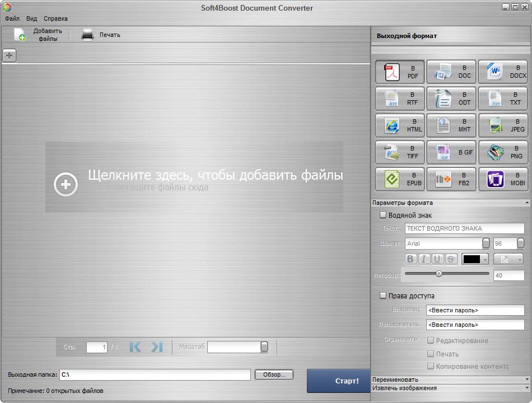Open the watermark color dropdown
532x403 pixels.
pos(485,260)
